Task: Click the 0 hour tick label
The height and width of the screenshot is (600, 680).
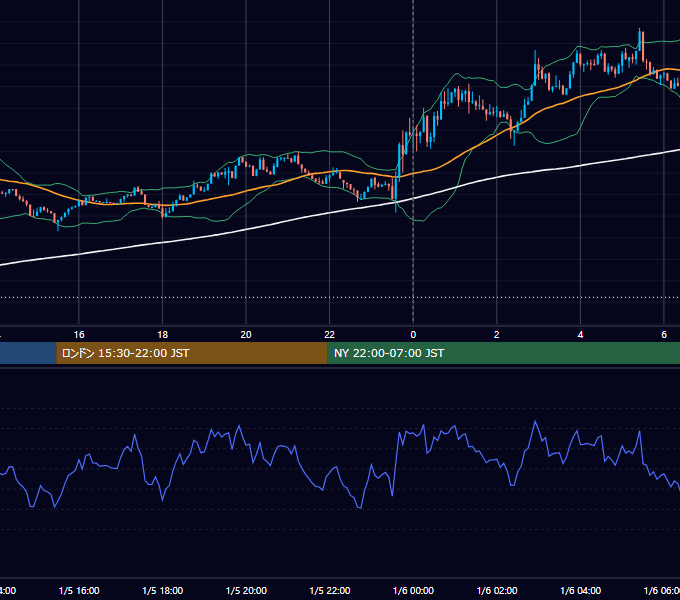Action: click(413, 335)
